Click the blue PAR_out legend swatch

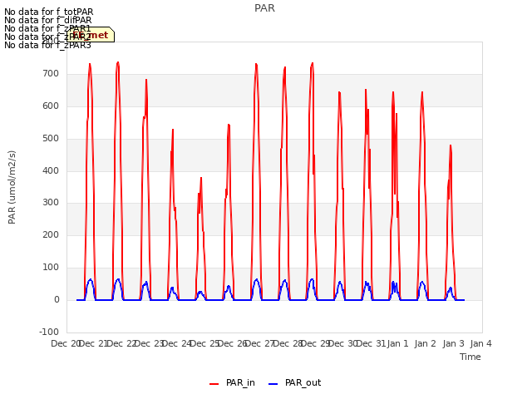(x=273, y=384)
